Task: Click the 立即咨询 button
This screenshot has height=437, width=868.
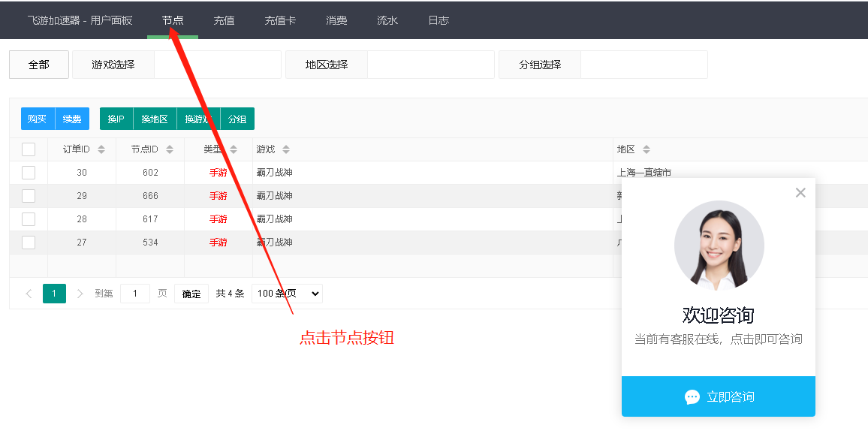Action: pos(719,396)
